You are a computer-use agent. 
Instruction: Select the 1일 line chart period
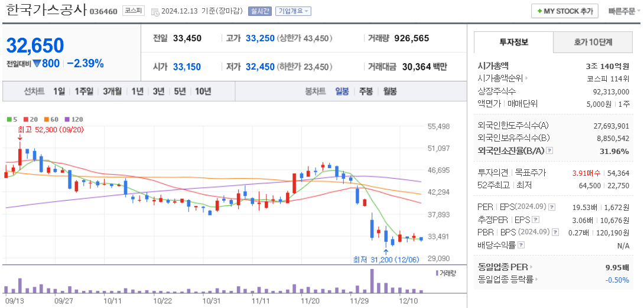pos(59,91)
